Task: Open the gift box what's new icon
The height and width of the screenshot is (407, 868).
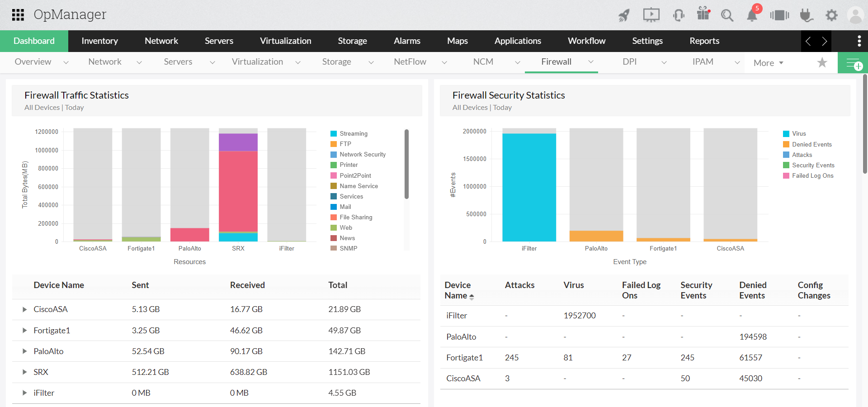Action: coord(703,14)
